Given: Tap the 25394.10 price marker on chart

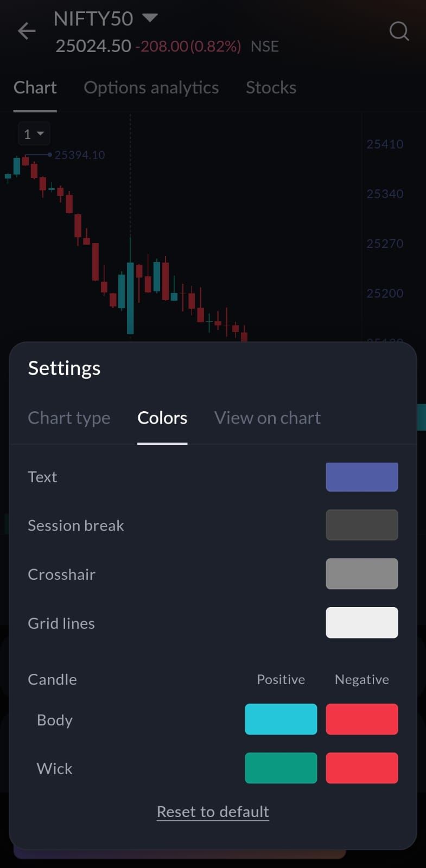Looking at the screenshot, I should coord(79,155).
